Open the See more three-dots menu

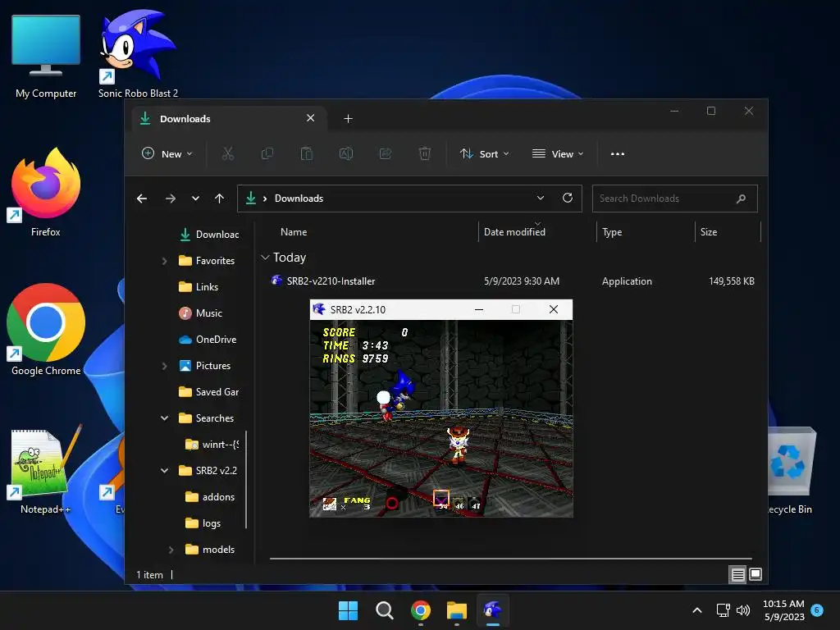click(617, 153)
